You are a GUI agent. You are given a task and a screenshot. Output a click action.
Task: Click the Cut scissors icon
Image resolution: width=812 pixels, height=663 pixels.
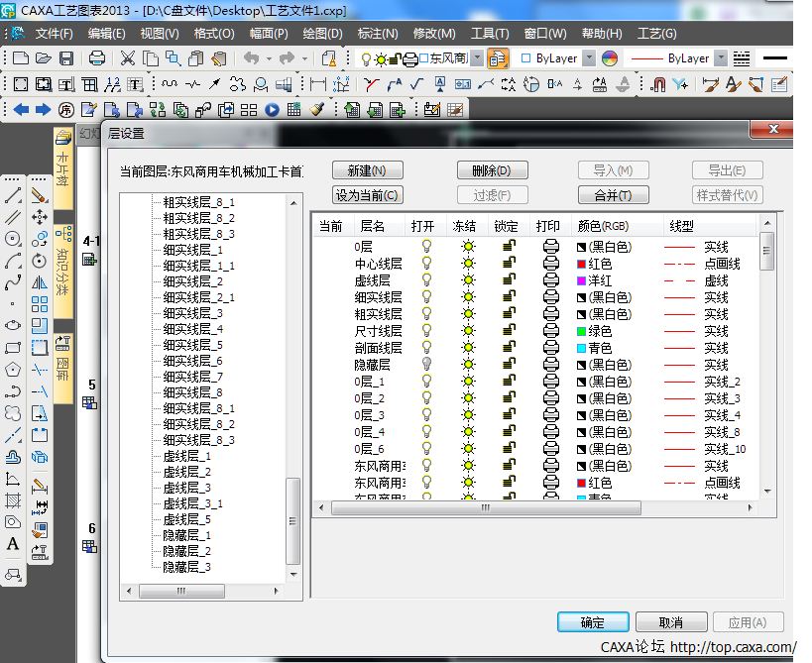tap(128, 58)
